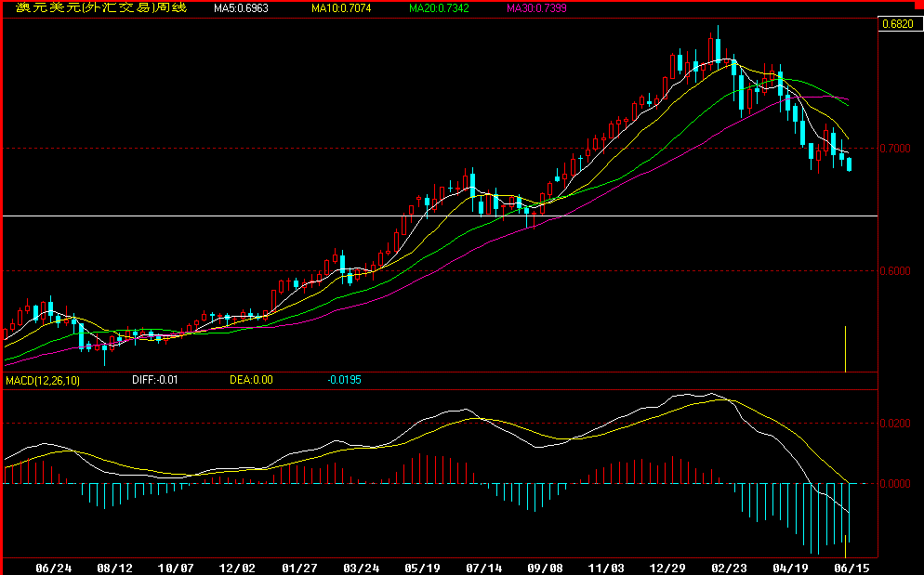The width and height of the screenshot is (924, 575).
Task: Click the DEA:0.00 value
Action: click(251, 380)
